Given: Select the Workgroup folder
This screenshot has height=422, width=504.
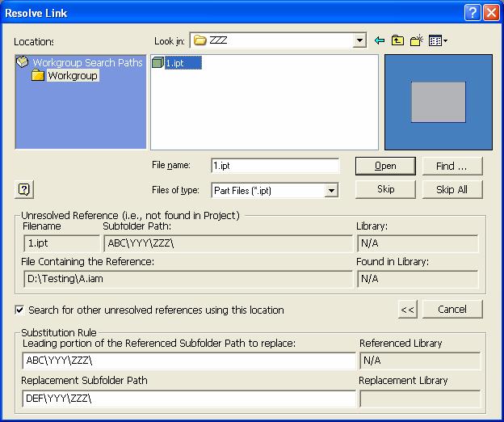Looking at the screenshot, I should click(72, 76).
